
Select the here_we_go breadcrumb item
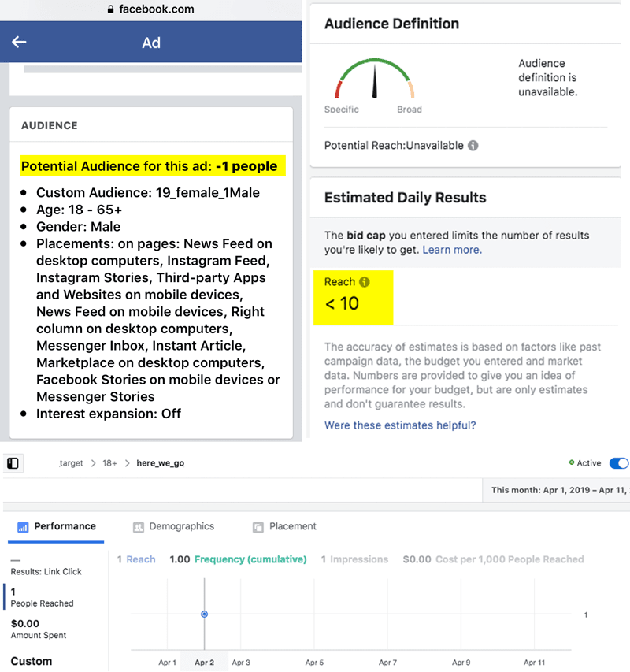[160, 463]
